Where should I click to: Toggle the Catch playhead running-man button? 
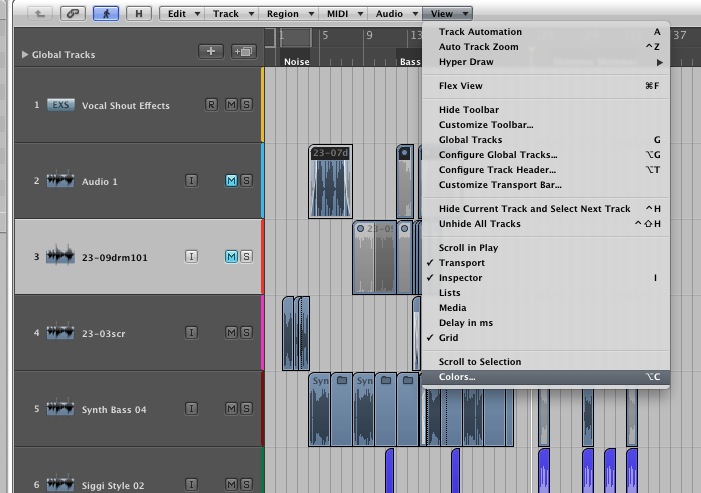coord(106,13)
